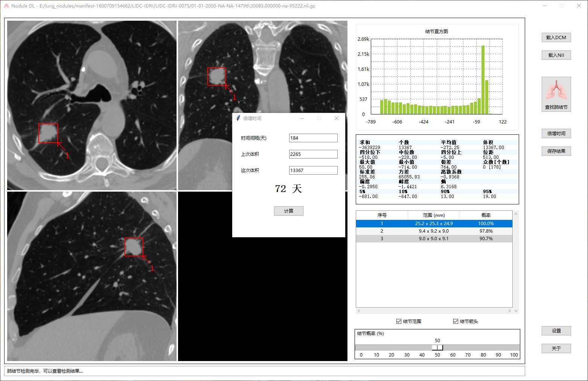Click the 结节直方图 chart title
588x381 pixels.
pyautogui.click(x=437, y=32)
